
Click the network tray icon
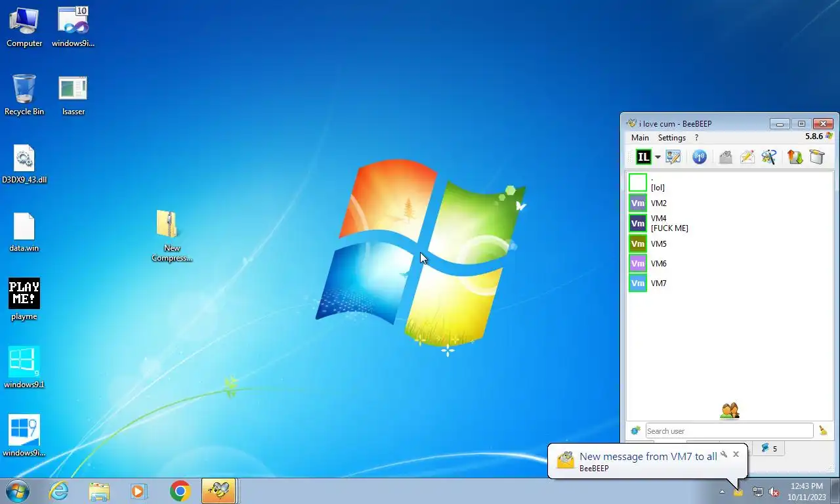tap(758, 492)
